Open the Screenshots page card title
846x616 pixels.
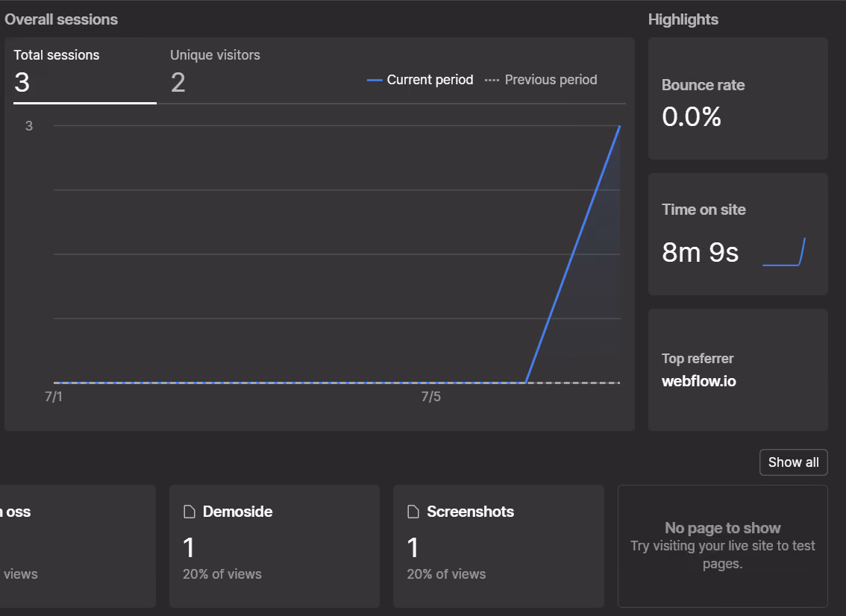point(471,512)
